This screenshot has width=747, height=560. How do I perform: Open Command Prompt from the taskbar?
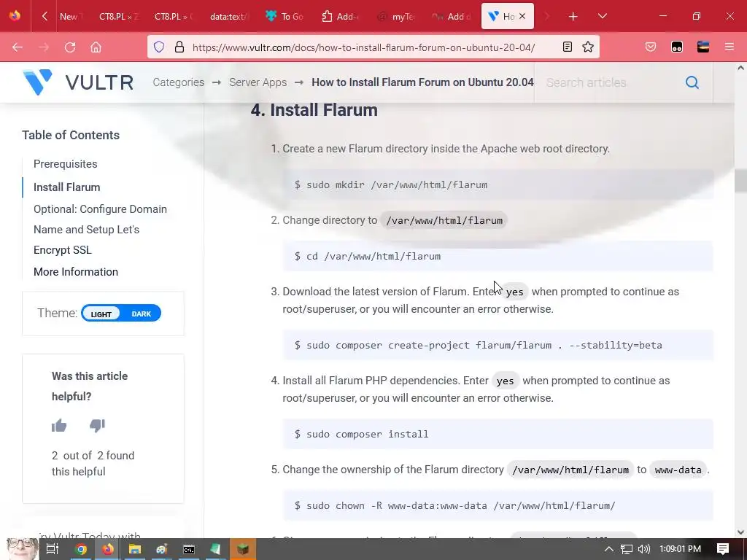(189, 549)
